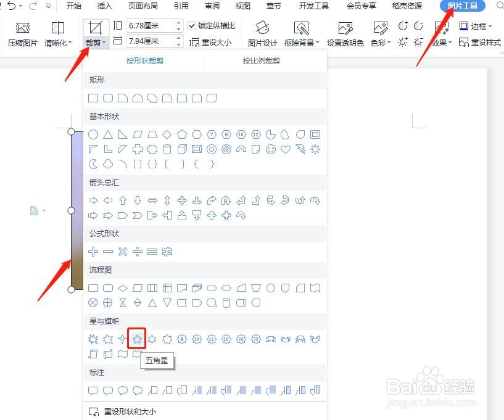Choose the pentagon in basic shapes
This screenshot has height=420, width=504.
tap(182, 134)
